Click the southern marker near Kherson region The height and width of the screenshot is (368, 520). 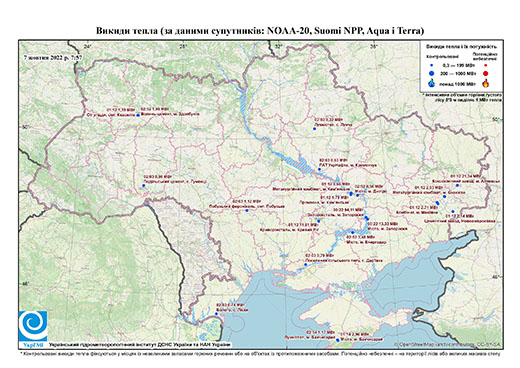pos(305,264)
